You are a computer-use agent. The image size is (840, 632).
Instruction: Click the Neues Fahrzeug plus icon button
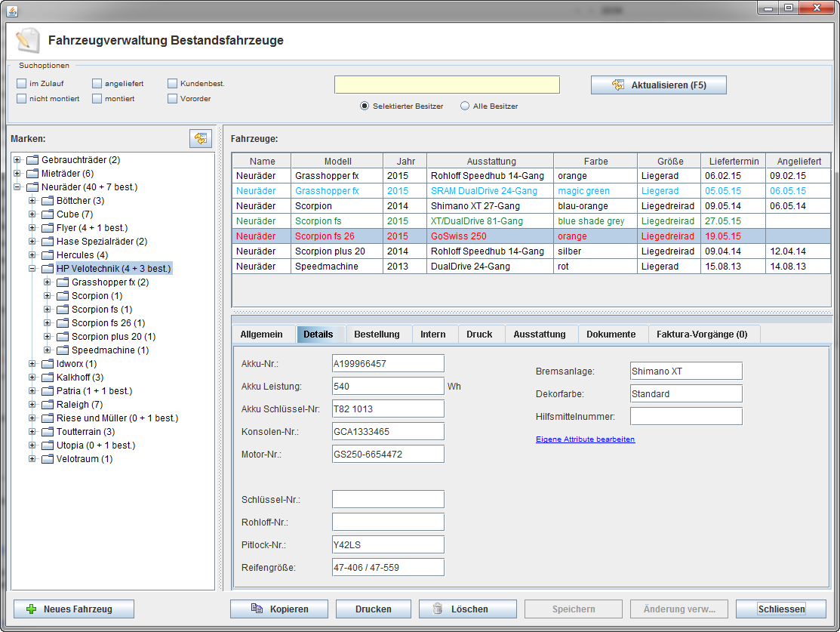point(74,609)
